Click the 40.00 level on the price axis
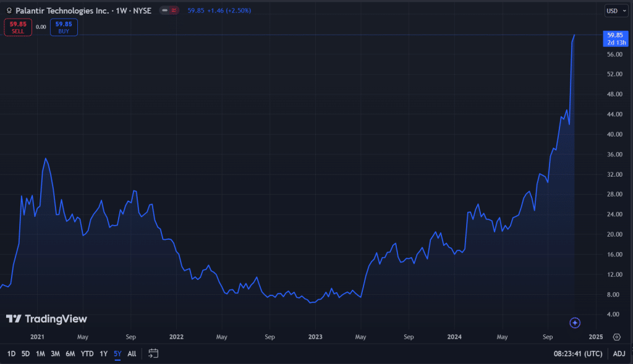This screenshot has height=364, width=633. [x=615, y=134]
